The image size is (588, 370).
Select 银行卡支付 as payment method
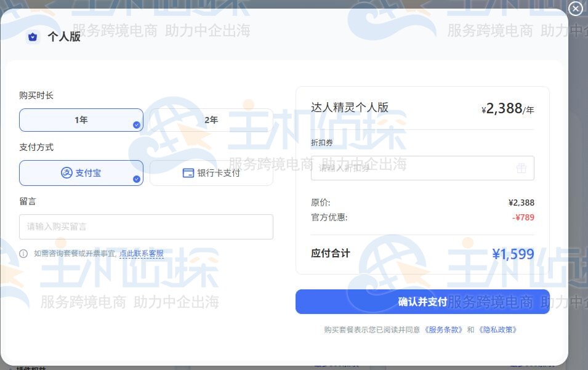click(x=211, y=173)
